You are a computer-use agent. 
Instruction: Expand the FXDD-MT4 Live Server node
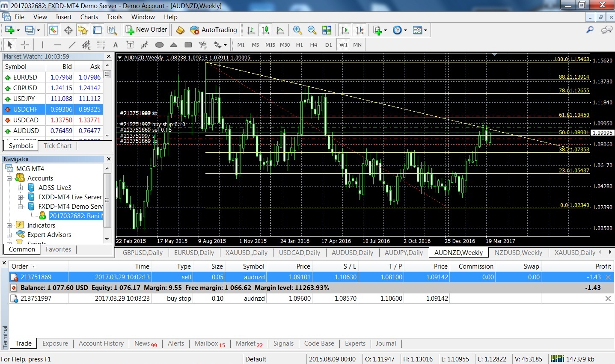coord(20,197)
